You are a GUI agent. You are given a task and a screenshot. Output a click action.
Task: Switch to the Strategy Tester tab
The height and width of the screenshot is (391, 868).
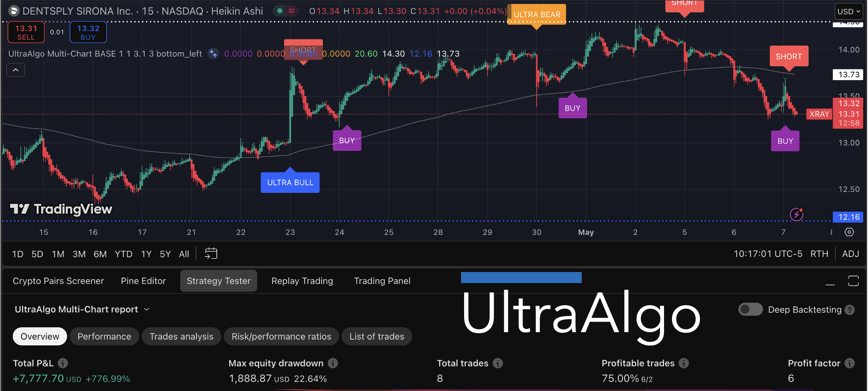click(x=219, y=281)
